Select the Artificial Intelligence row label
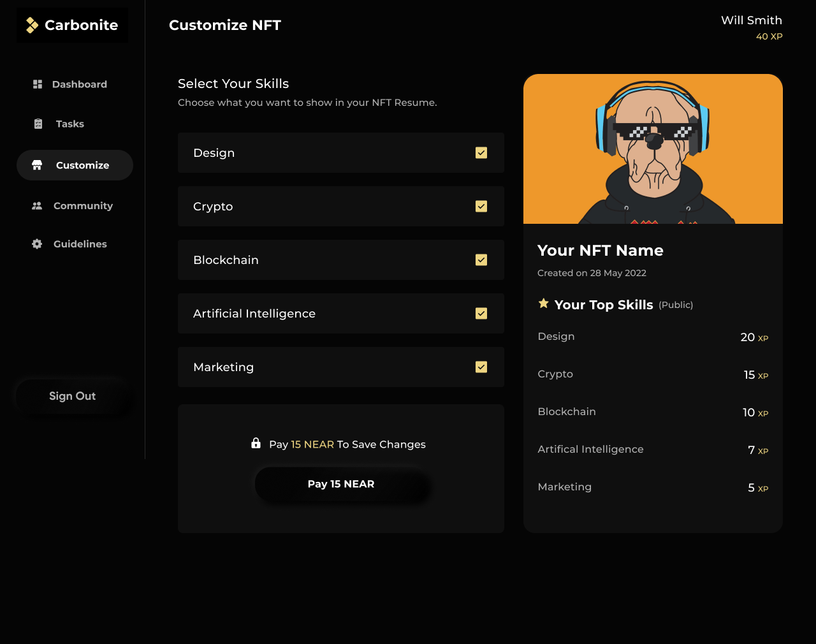 click(x=254, y=314)
